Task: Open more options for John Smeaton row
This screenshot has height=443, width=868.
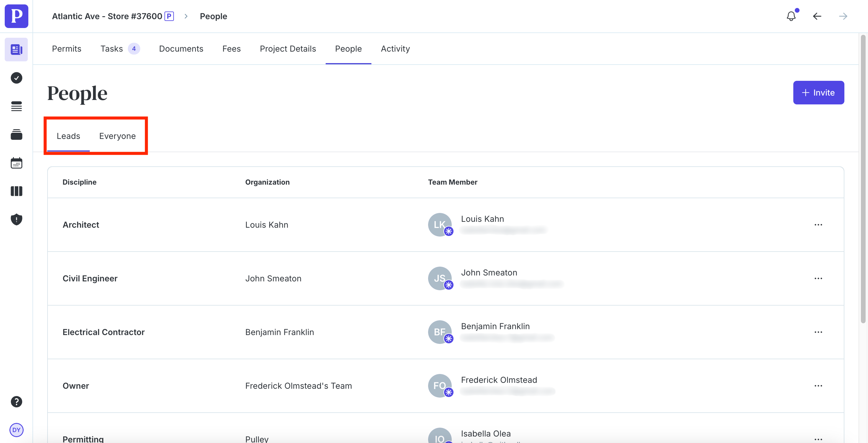Action: [818, 278]
